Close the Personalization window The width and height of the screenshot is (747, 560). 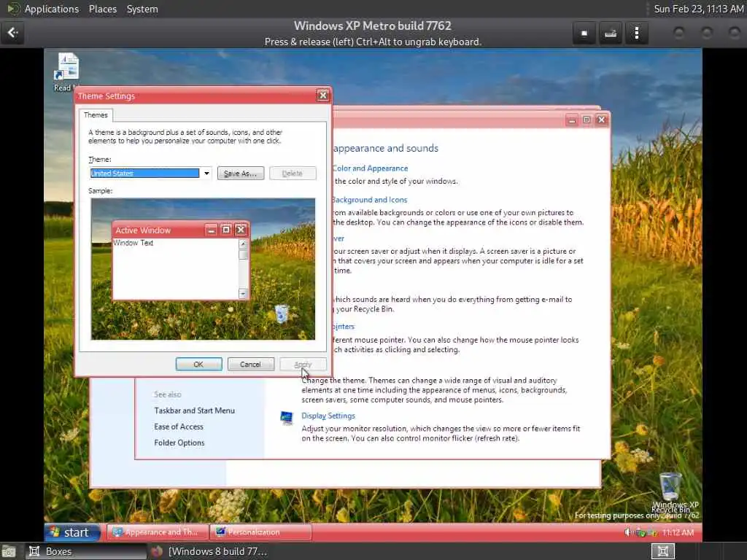click(x=601, y=120)
